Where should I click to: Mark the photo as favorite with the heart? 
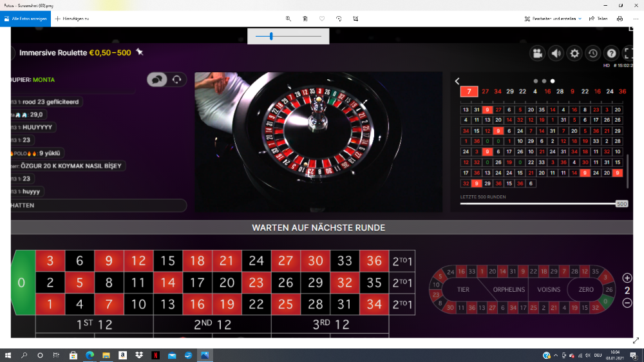pyautogui.click(x=322, y=19)
